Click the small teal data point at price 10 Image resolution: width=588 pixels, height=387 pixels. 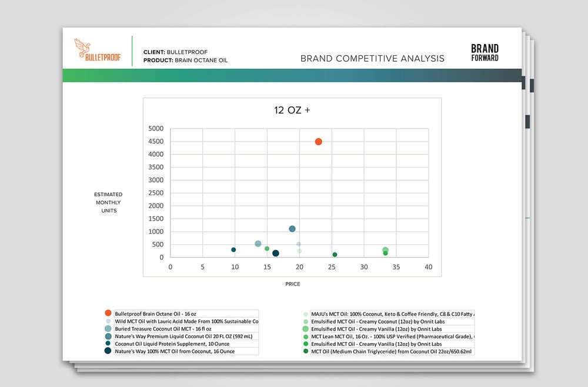[x=233, y=250]
